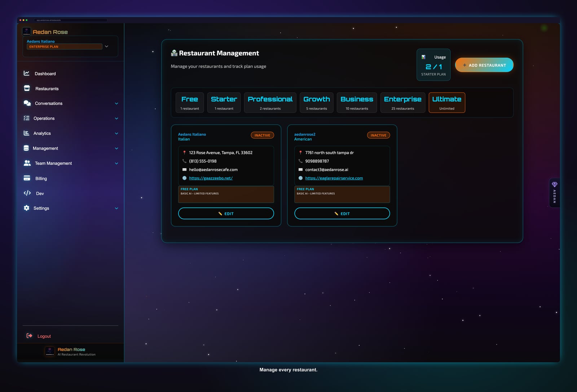
Task: Click the hello@aedanrosecafe.com email text
Action: [213, 169]
